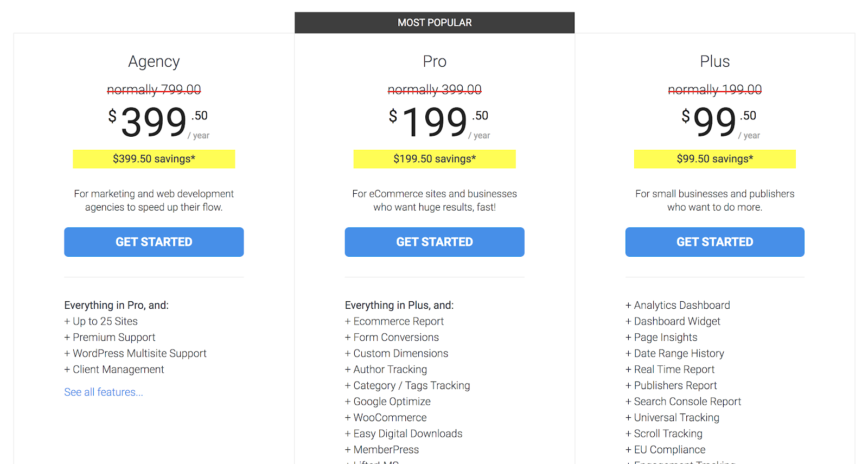
Task: Click the Agency plan GET STARTED button
Action: (x=154, y=241)
